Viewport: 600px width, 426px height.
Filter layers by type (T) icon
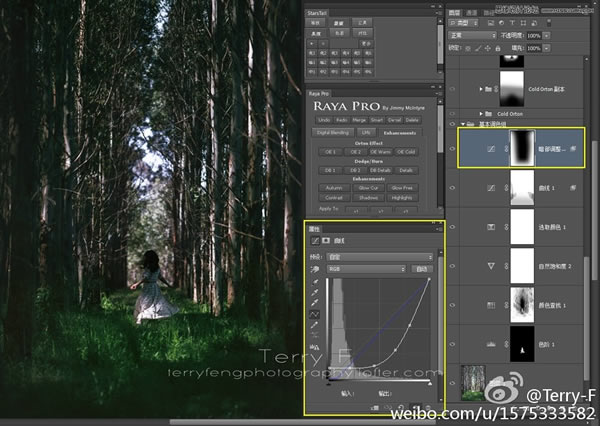tap(512, 23)
